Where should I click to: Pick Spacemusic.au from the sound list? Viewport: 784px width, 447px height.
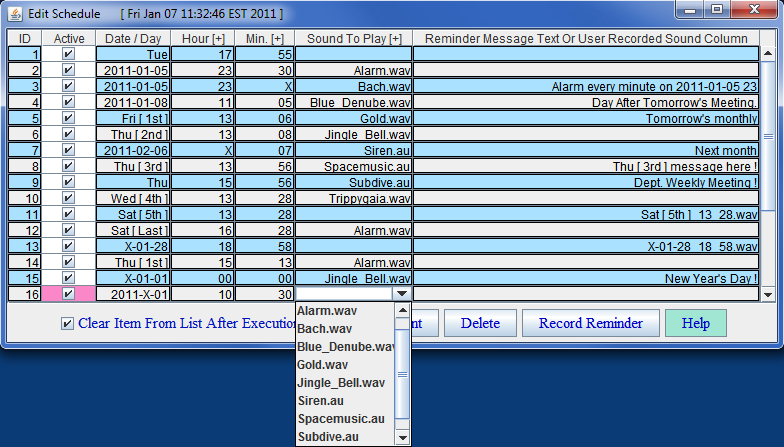340,419
